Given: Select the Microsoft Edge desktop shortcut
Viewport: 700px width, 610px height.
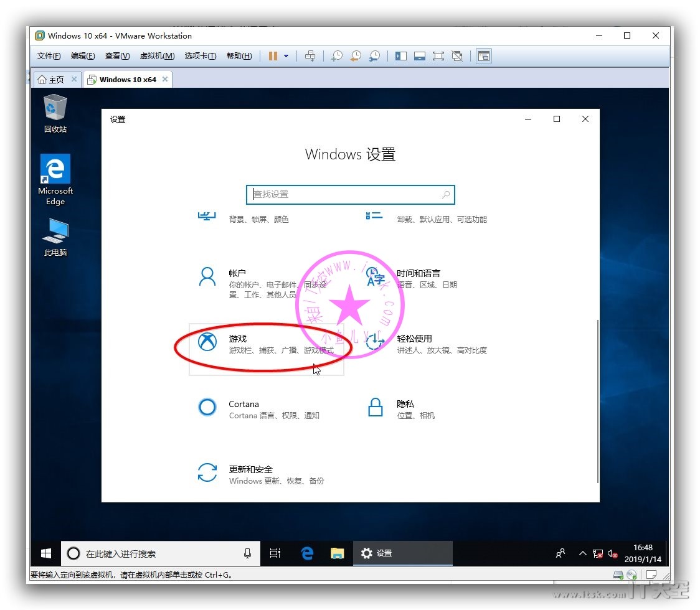Looking at the screenshot, I should (55, 180).
